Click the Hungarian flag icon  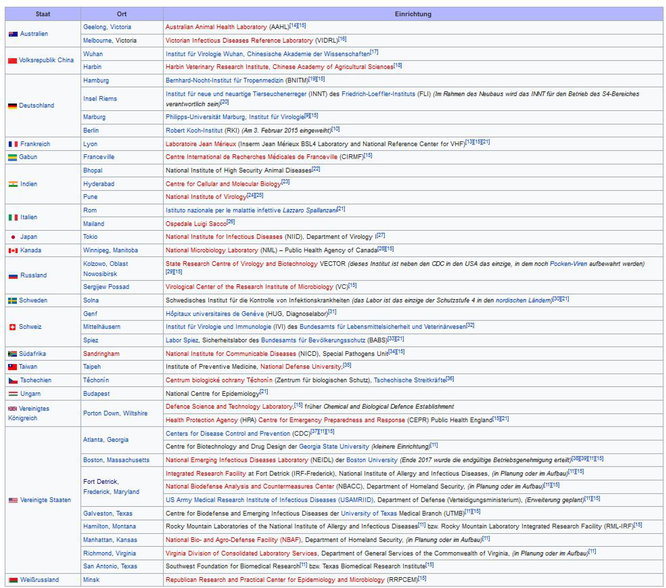coord(13,394)
